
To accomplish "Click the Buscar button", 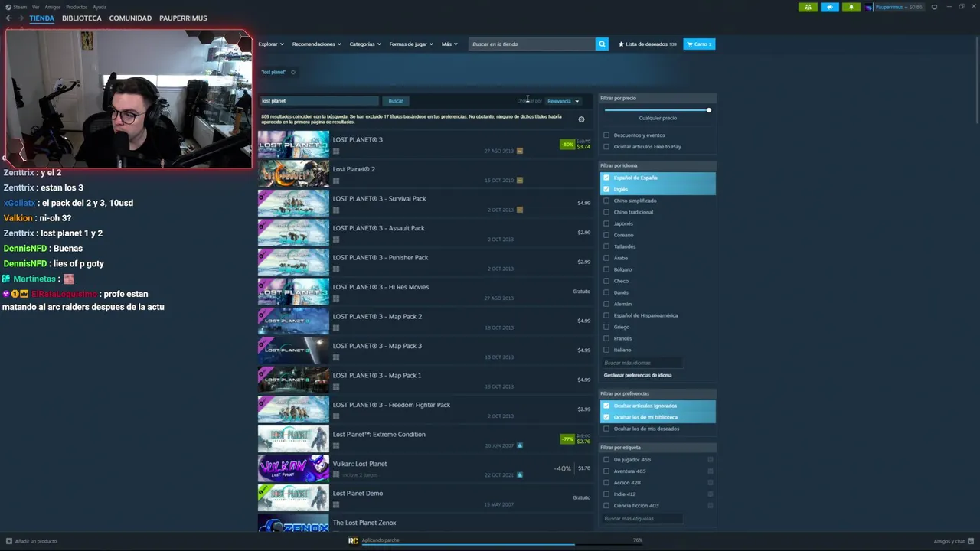I will [395, 101].
